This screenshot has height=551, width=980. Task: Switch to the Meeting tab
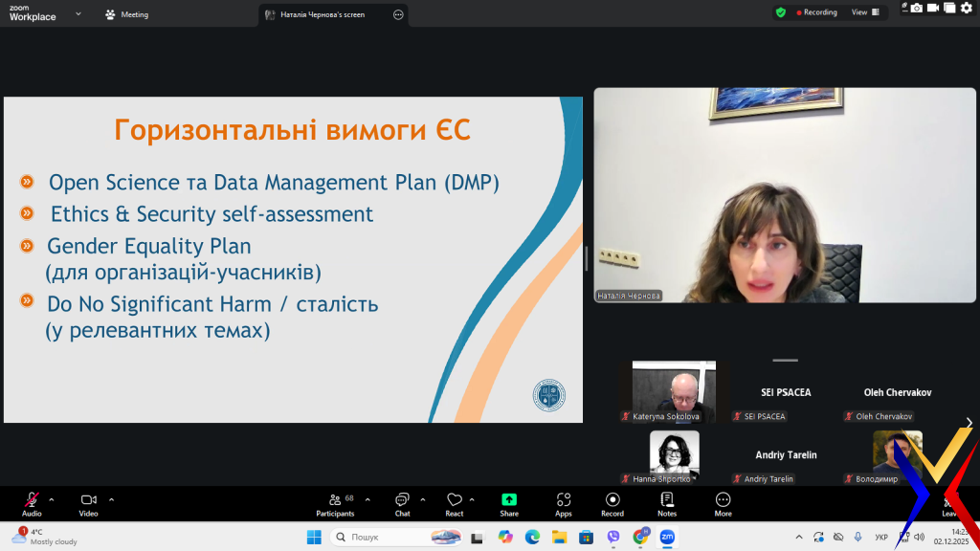pos(127,14)
